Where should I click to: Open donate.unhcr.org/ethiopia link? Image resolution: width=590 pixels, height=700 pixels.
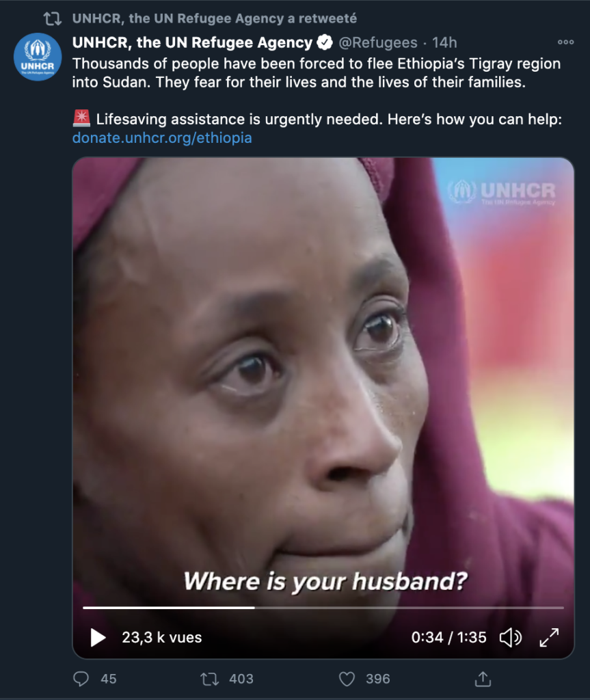[162, 138]
